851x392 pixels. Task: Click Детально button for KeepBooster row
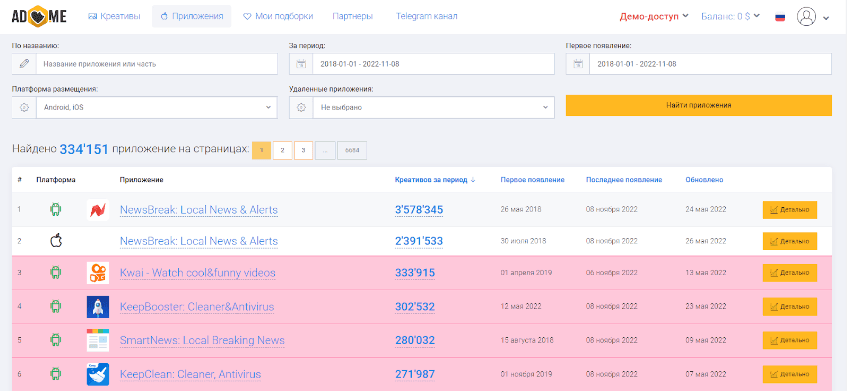[790, 307]
